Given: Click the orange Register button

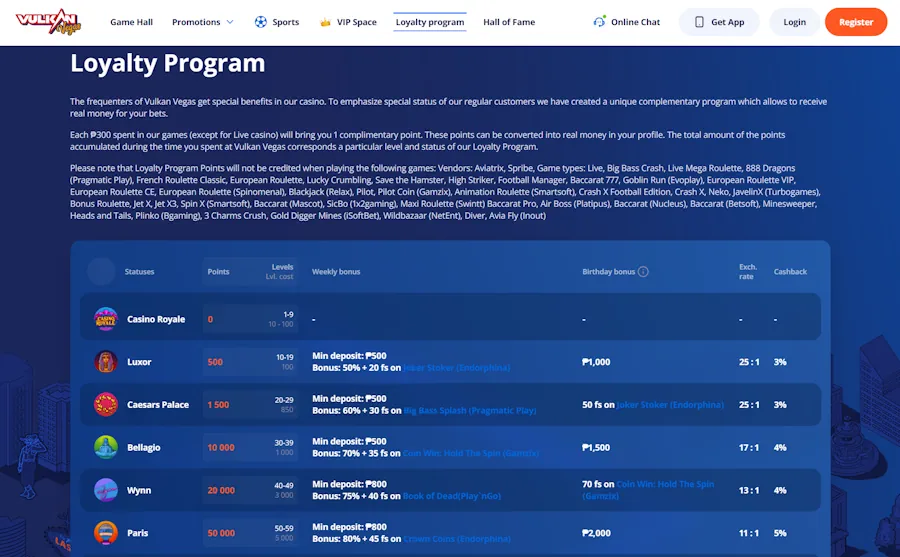Looking at the screenshot, I should click(855, 22).
